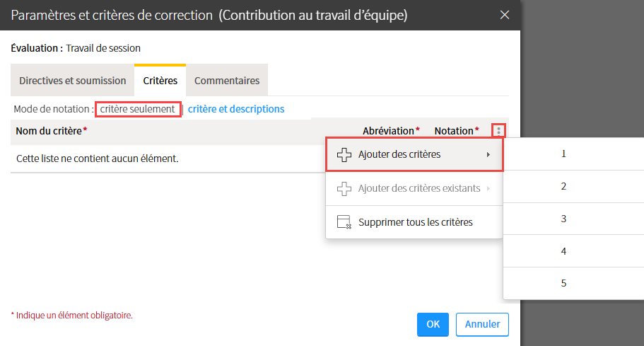The height and width of the screenshot is (346, 644).
Task: Click the delete-table icon beside Supprimer tous les critères
Action: [x=344, y=222]
